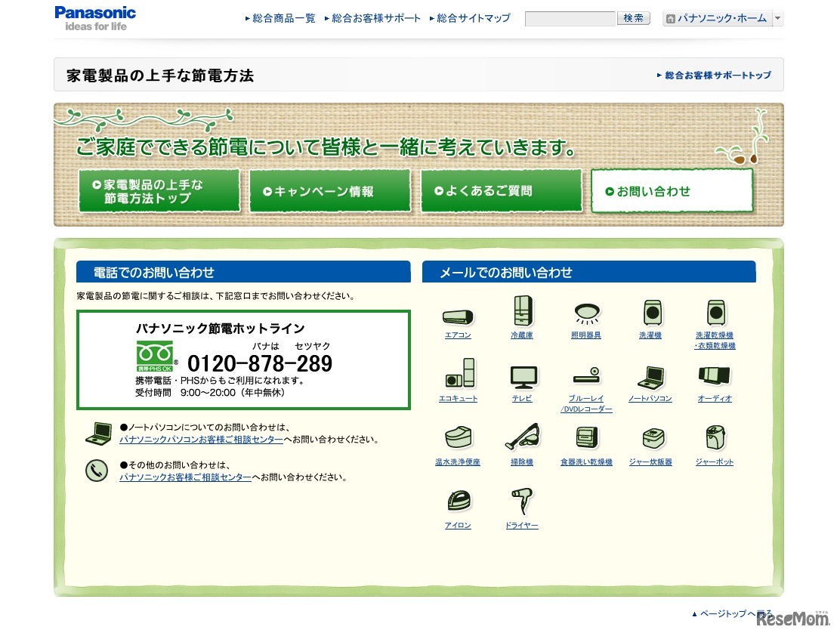Viewport: 840px width, 636px height.
Task: Click the 総合サイトマップ link
Action: click(473, 18)
